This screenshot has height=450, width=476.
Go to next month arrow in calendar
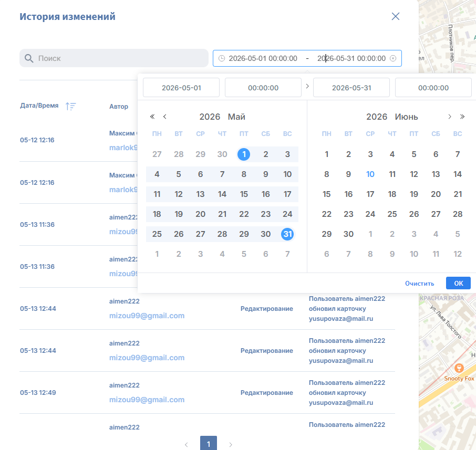pyautogui.click(x=450, y=117)
